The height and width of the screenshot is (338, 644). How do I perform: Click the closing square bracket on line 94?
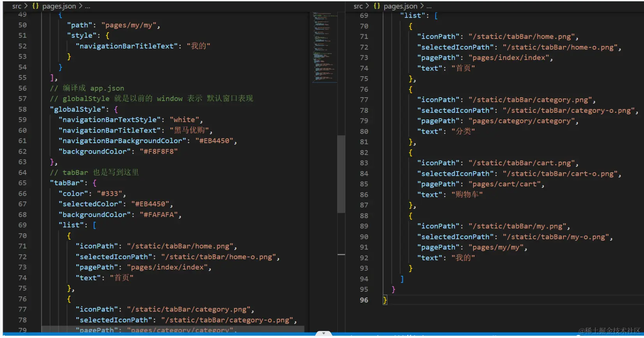402,279
